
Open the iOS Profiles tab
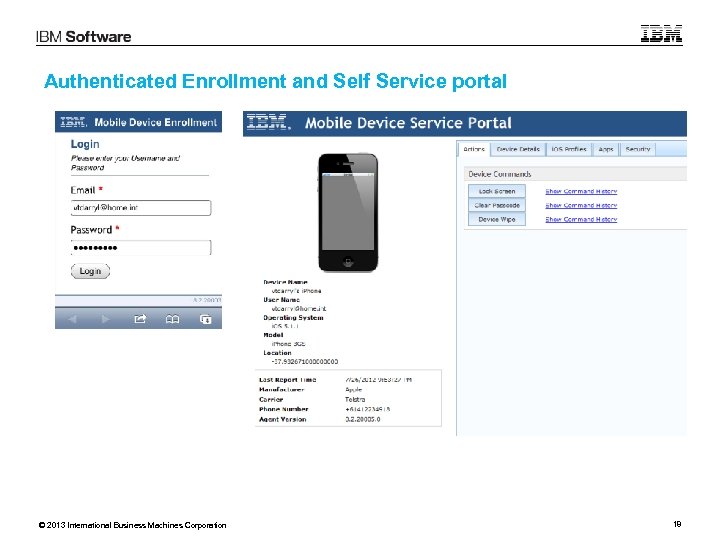click(x=568, y=149)
